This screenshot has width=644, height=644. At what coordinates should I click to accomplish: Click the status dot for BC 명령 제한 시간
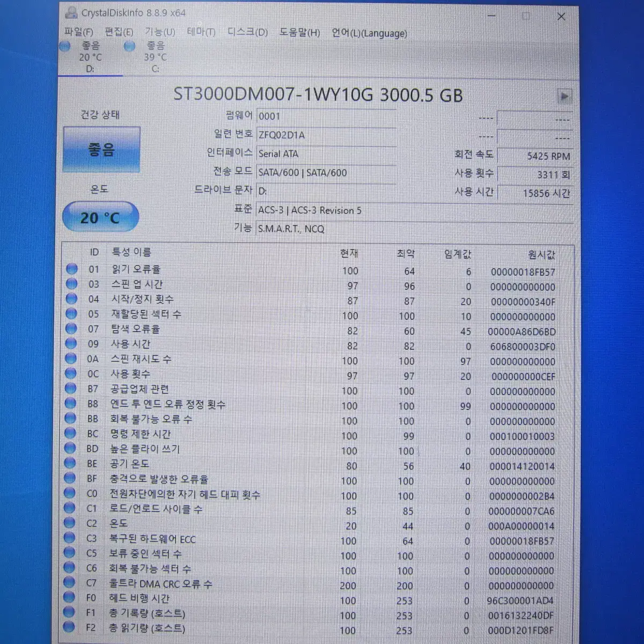(70, 434)
